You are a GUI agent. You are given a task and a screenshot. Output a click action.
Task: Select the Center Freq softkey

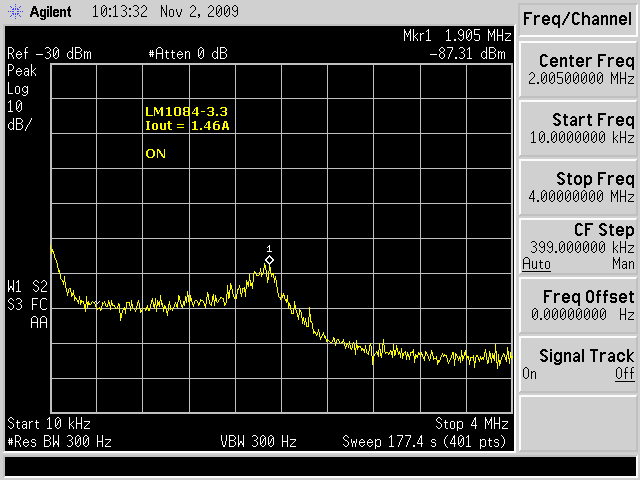[578, 70]
